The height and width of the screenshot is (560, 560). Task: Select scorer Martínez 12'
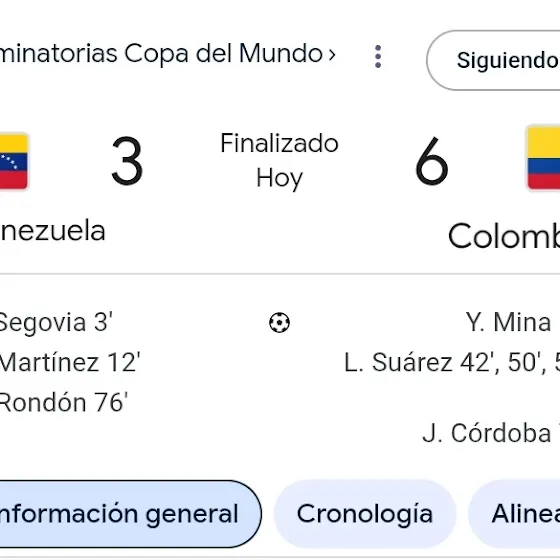pos(70,362)
